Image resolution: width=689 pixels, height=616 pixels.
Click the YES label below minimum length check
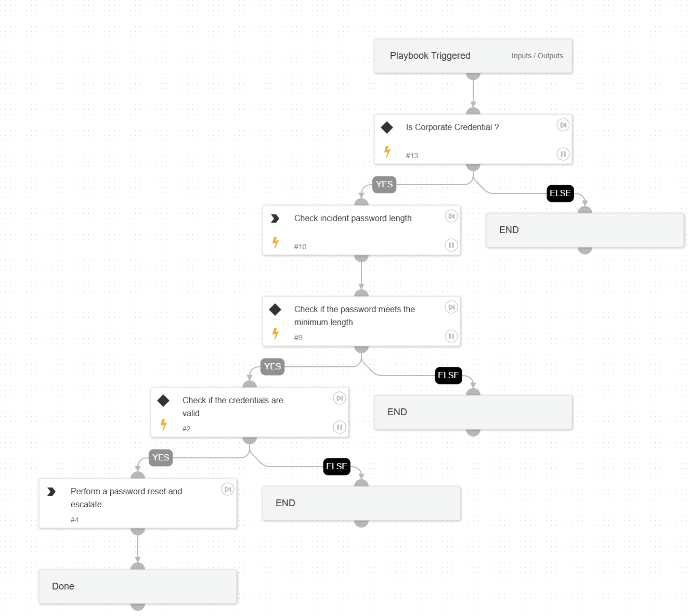pyautogui.click(x=272, y=366)
